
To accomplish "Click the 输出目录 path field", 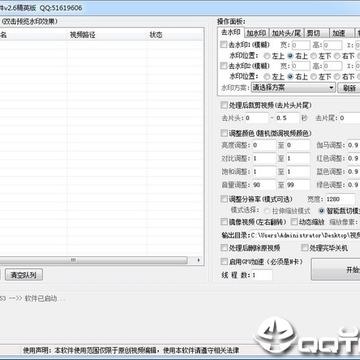I will tap(305, 235).
